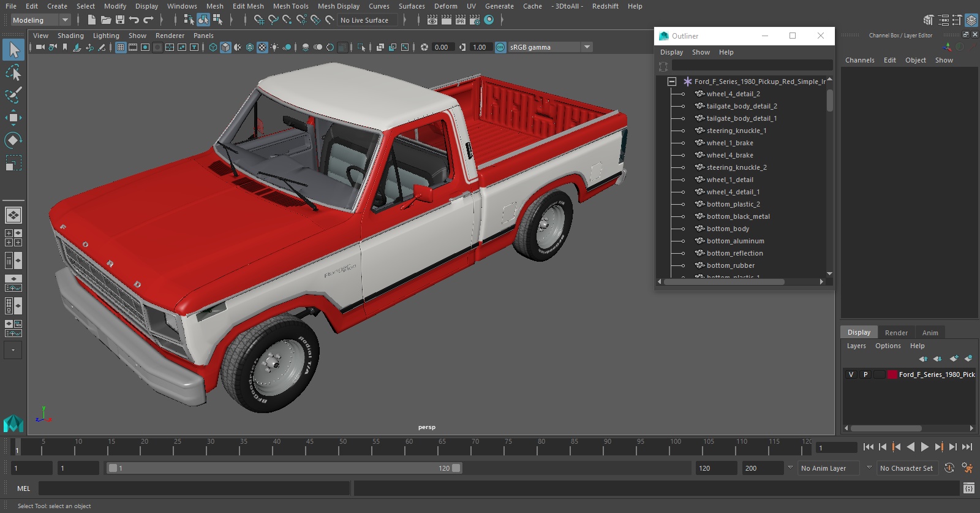The image size is (980, 513).
Task: Show the Modeling Toolkit panel icon
Action: (x=929, y=20)
